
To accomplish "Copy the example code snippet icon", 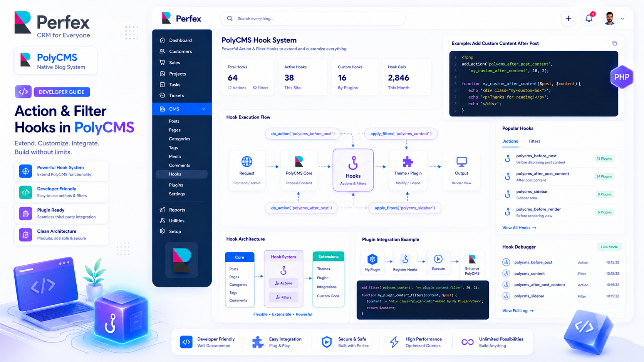I will 614,43.
